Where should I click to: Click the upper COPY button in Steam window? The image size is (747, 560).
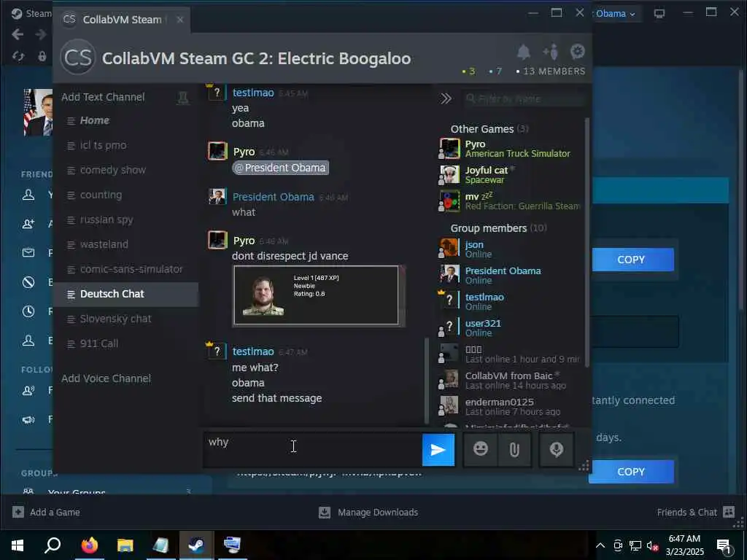pyautogui.click(x=632, y=260)
